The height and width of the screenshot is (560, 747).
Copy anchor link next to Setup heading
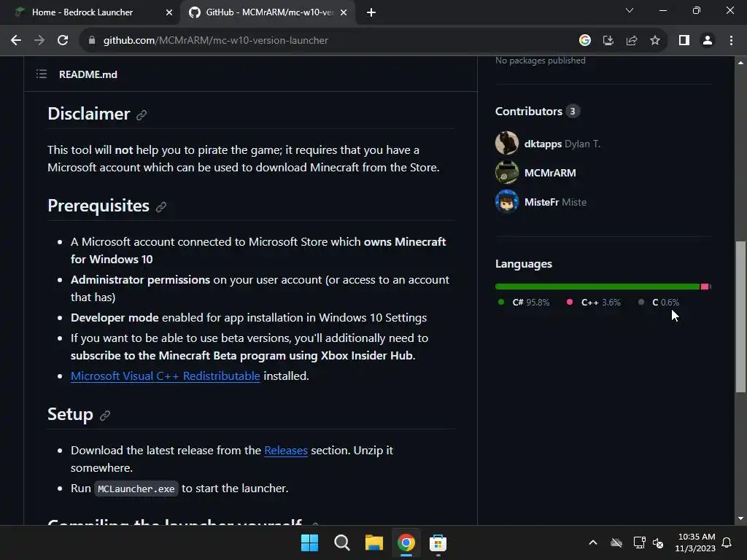[x=105, y=415]
